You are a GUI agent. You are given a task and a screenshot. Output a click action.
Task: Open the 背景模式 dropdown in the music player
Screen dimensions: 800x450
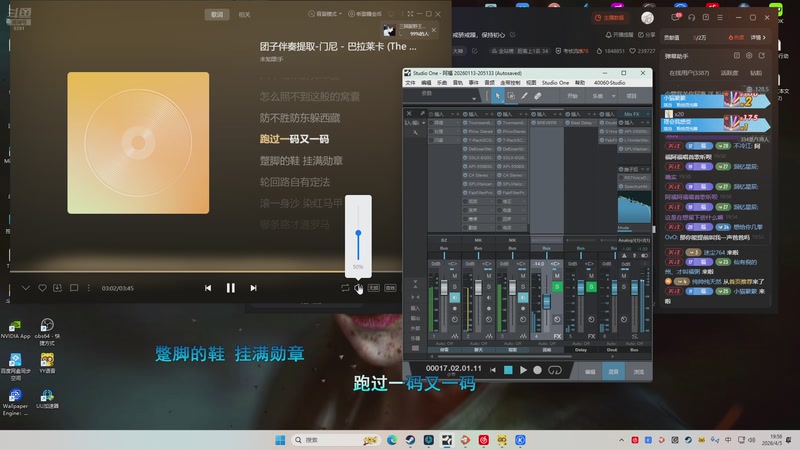[x=325, y=14]
